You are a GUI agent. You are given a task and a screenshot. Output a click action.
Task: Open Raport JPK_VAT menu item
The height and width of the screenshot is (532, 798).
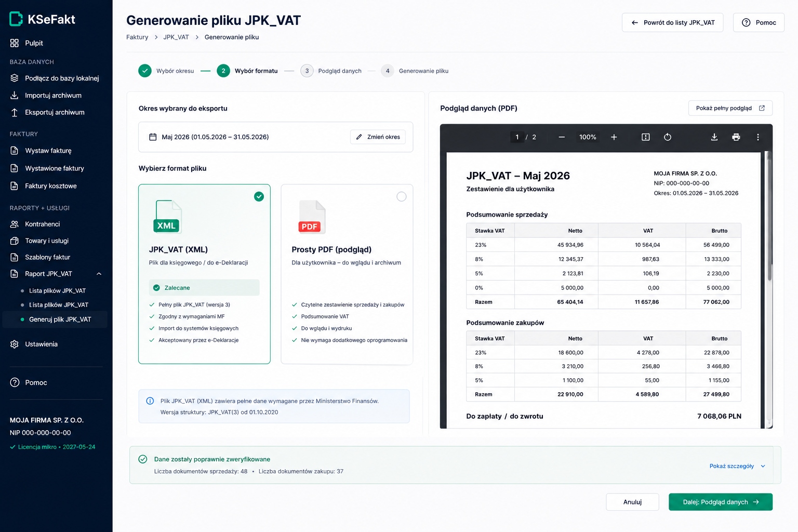click(55, 274)
